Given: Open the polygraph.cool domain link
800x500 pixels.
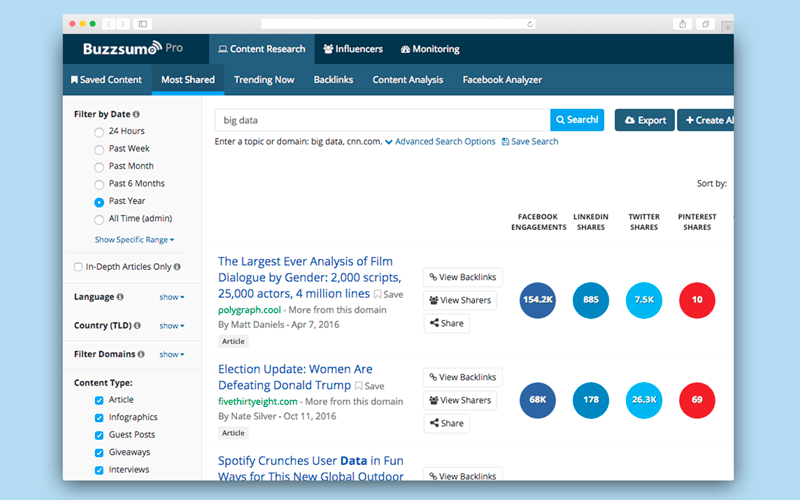Looking at the screenshot, I should point(249,310).
